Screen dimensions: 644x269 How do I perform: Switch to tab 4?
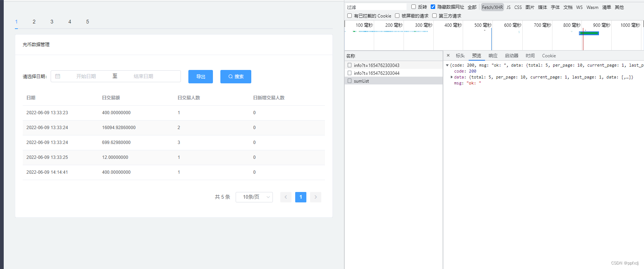(70, 22)
